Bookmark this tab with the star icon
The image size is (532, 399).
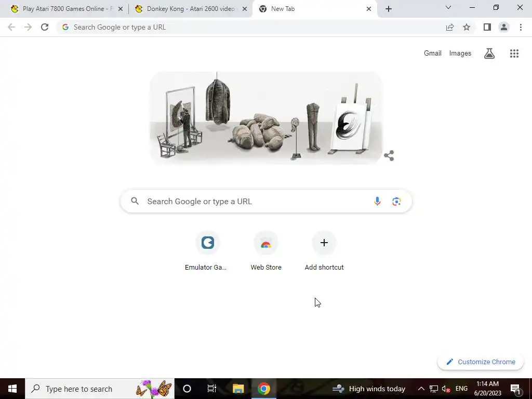[x=467, y=27]
